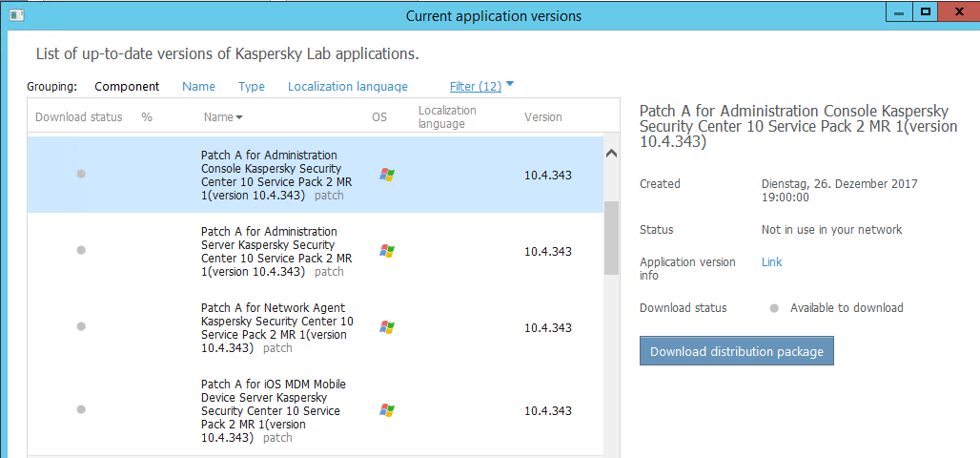Click Windows OS icon for iOS MDM patch
The image size is (980, 458).
point(386,410)
